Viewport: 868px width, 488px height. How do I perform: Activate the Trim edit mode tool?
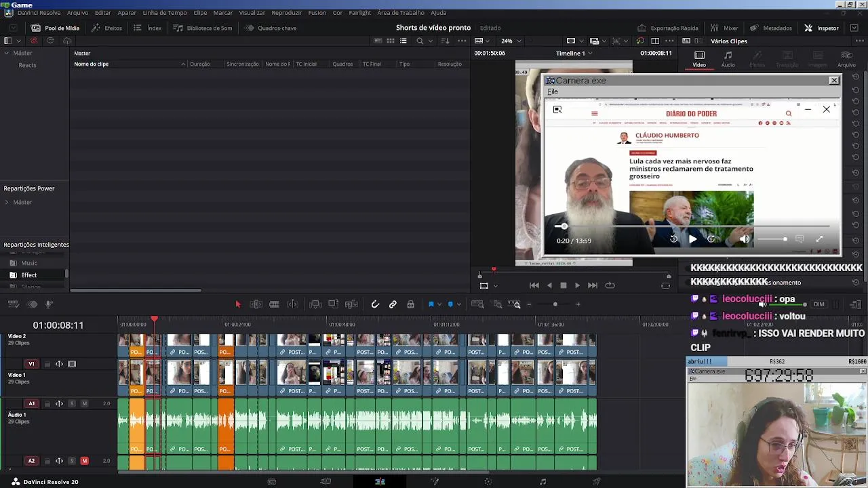click(x=256, y=304)
